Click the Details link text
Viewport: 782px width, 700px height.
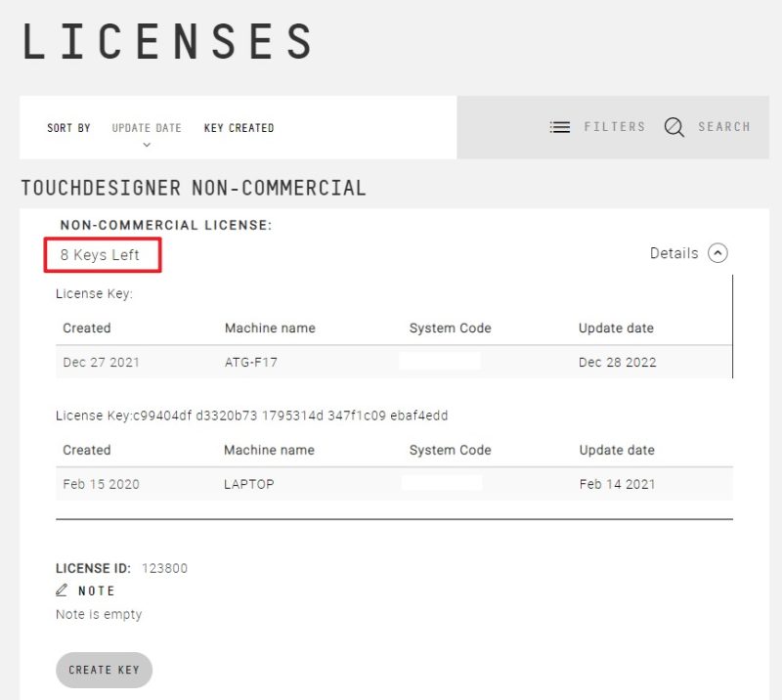(673, 253)
